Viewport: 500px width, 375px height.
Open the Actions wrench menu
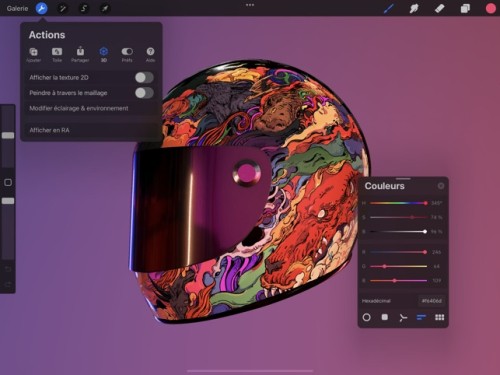[41, 8]
